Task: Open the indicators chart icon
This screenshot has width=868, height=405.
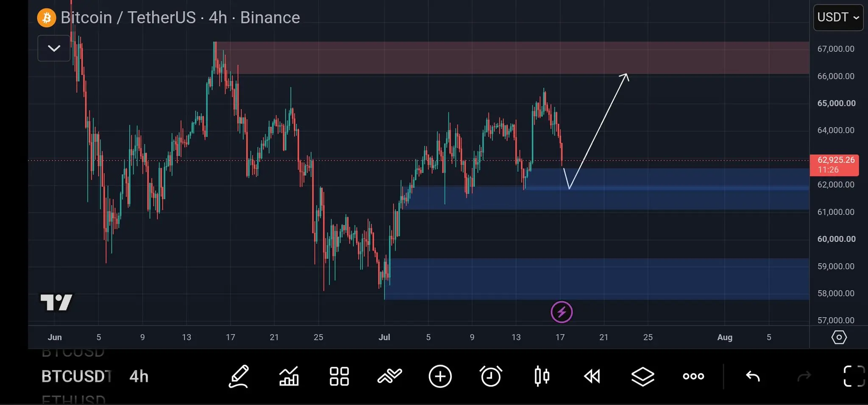Action: click(x=289, y=376)
